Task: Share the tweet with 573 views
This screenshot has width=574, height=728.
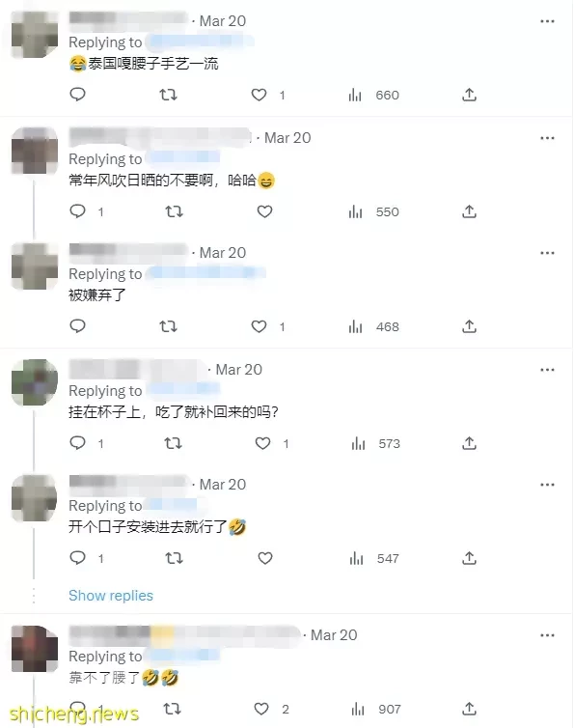Action: pos(469,443)
